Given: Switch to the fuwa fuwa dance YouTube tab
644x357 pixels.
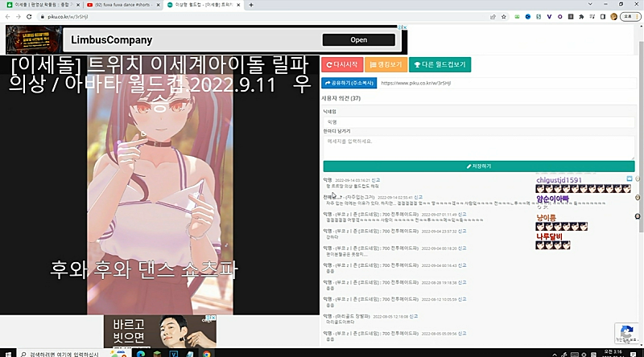Looking at the screenshot, I should point(122,5).
